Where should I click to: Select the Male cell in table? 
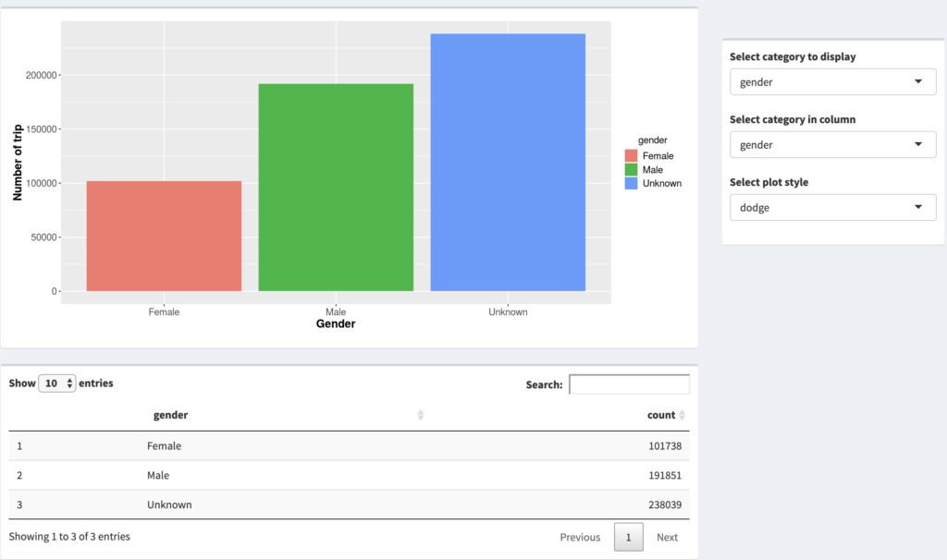pos(158,476)
